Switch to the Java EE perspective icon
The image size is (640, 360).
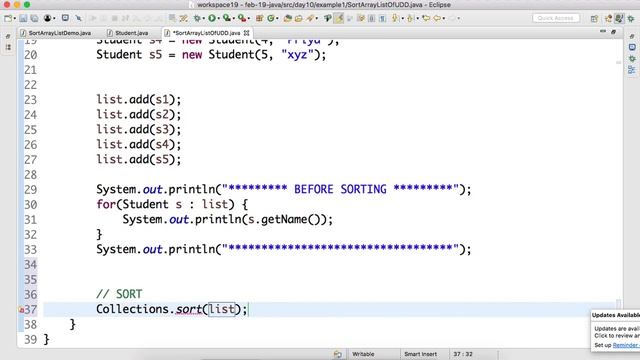click(608, 18)
